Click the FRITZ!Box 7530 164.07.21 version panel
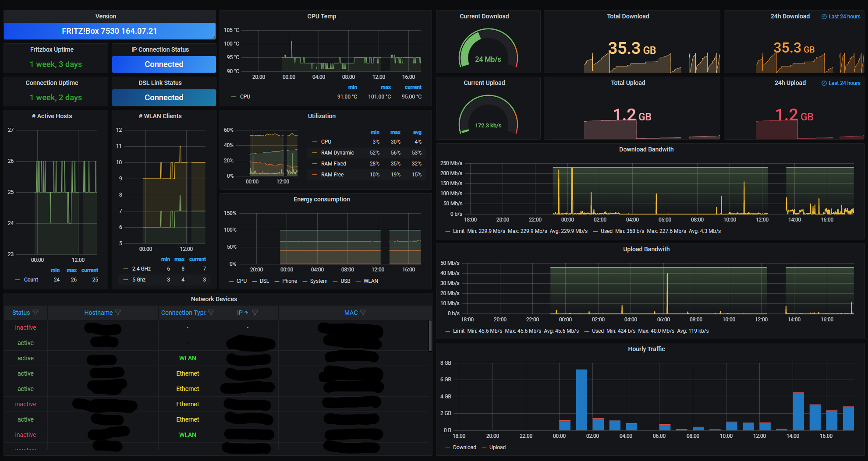Viewport: 868px width, 461px height. click(x=110, y=31)
